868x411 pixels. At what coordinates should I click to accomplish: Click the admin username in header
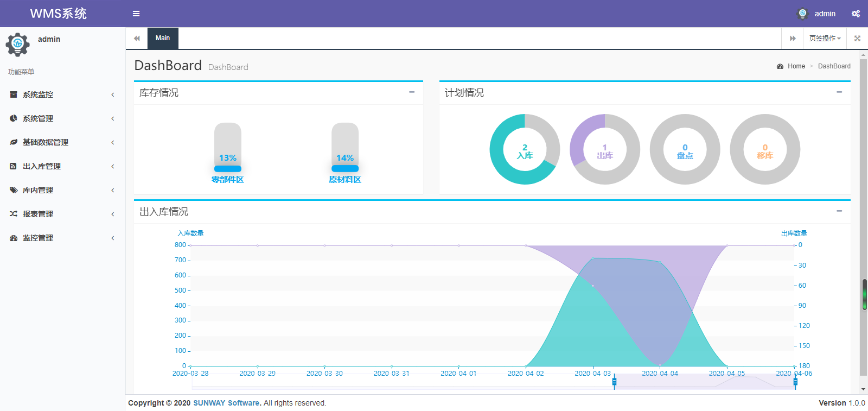825,14
